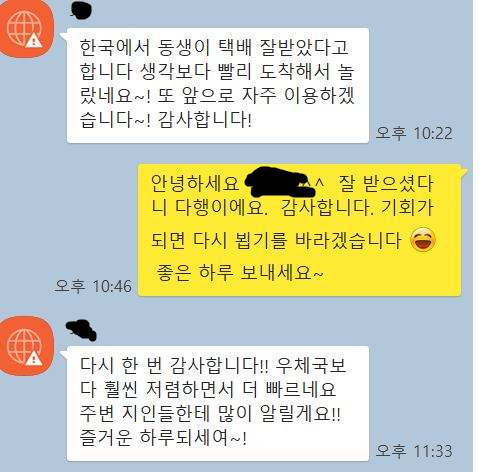Click the line 좋은 하루 보내세요~

(x=240, y=273)
